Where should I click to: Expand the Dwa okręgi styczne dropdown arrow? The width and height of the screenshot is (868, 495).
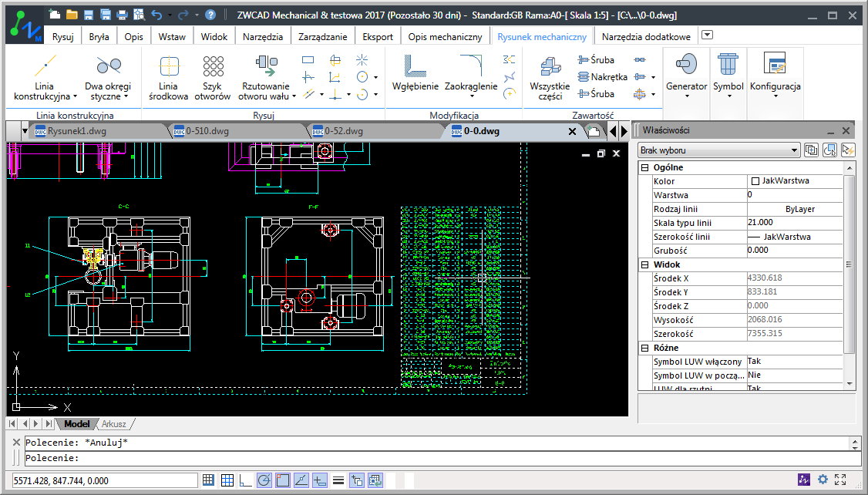pos(126,96)
